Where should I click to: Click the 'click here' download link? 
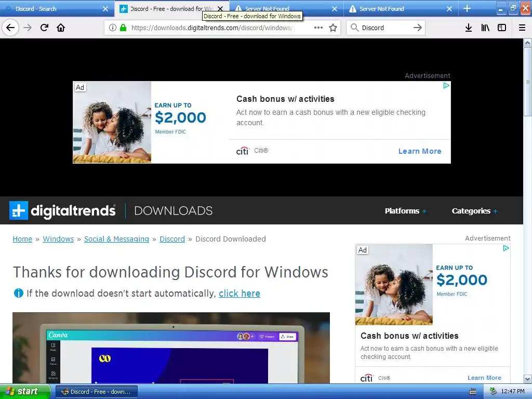(x=239, y=293)
